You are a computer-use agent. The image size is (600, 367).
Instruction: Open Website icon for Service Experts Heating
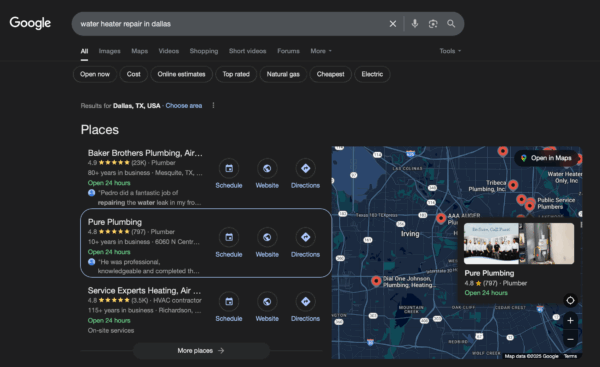tap(267, 302)
